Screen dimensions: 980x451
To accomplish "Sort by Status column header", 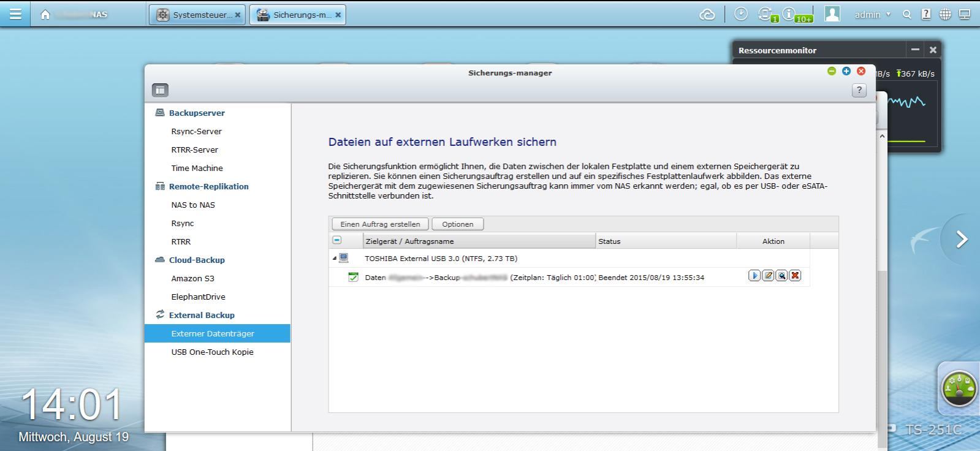I will 666,241.
